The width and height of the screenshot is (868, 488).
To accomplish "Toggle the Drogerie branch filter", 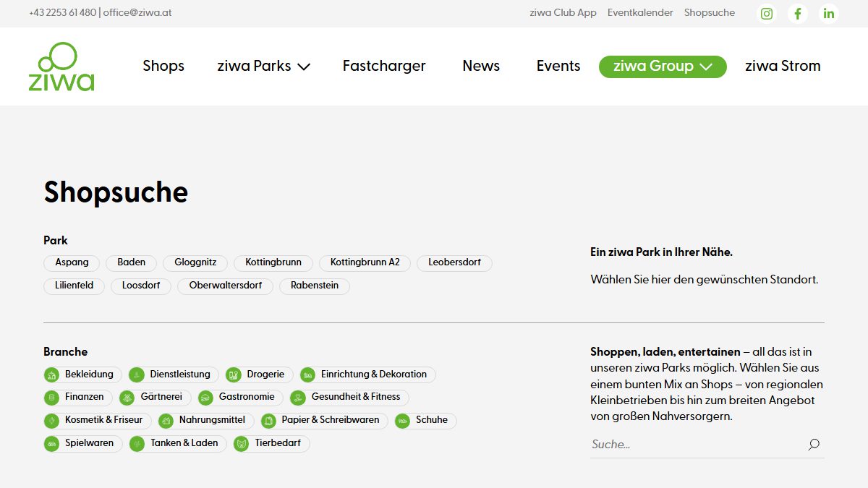I will point(259,374).
